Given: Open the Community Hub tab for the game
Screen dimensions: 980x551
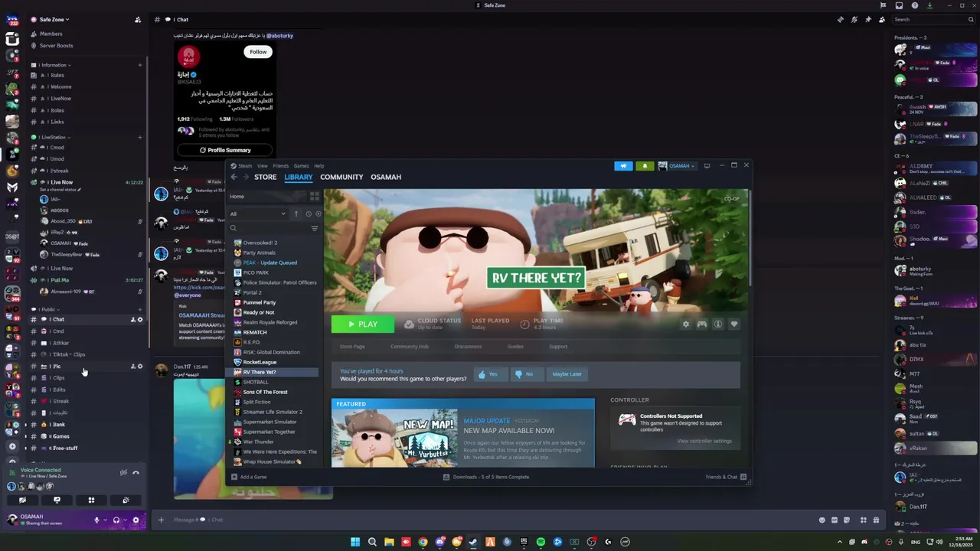Looking at the screenshot, I should tap(410, 347).
